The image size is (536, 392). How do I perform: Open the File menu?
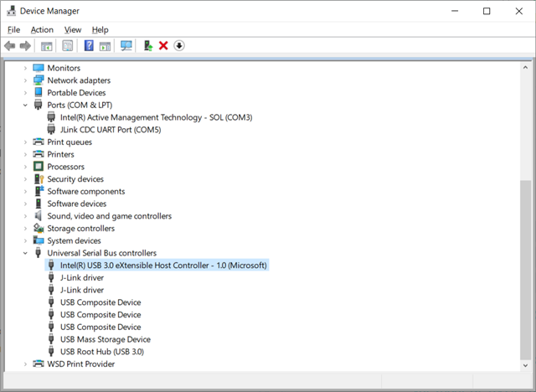pyautogui.click(x=13, y=29)
